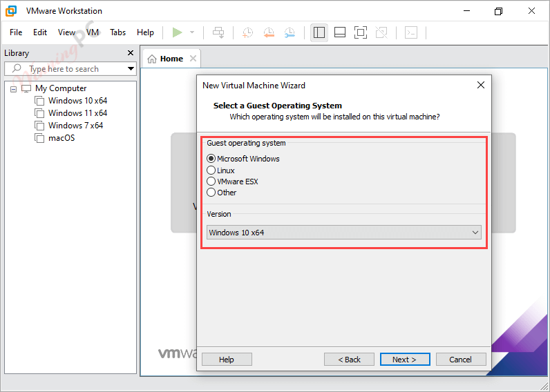Select the VMware ESX radio button

(211, 182)
